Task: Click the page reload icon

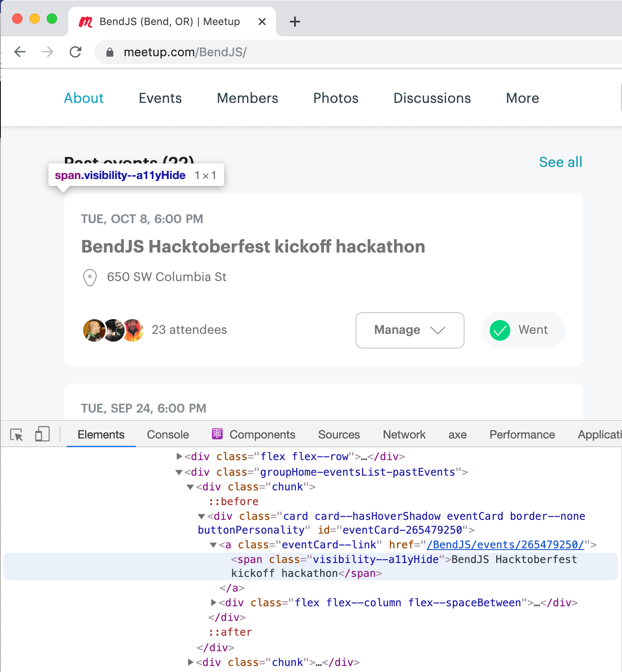Action: pyautogui.click(x=75, y=51)
